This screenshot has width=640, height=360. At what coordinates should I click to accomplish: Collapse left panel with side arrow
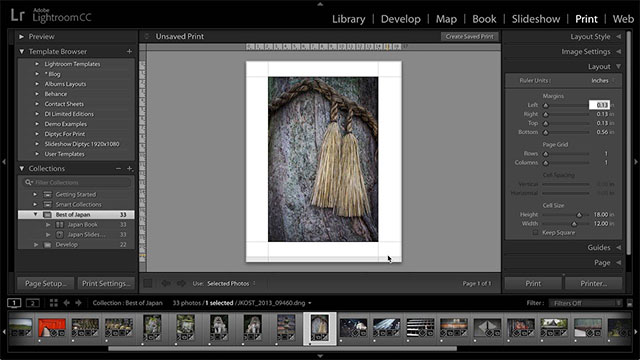(x=4, y=162)
